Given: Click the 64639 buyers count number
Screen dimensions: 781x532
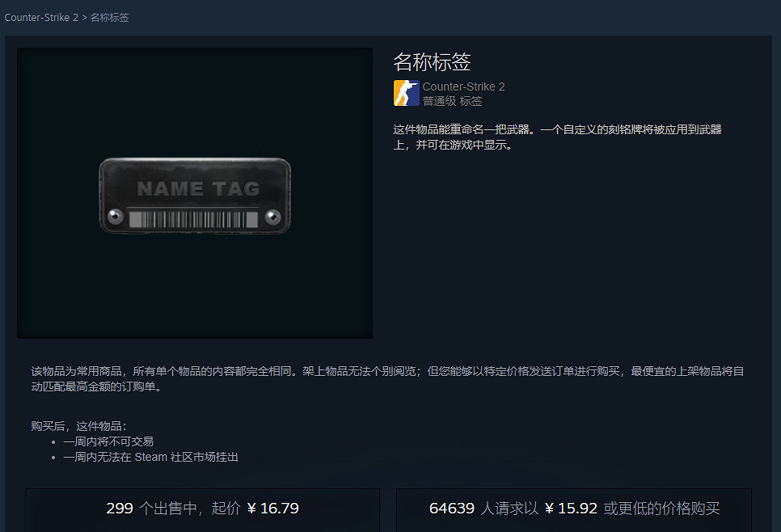Looking at the screenshot, I should (452, 508).
